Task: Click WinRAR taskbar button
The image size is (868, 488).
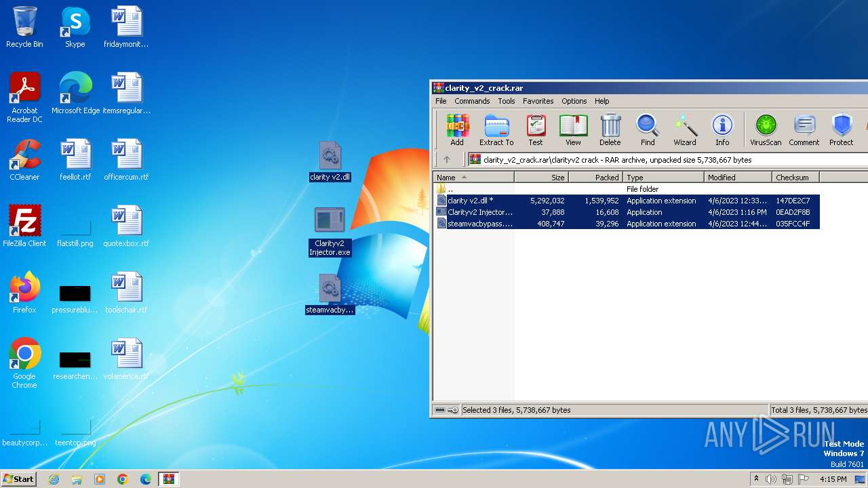Action: pyautogui.click(x=168, y=479)
